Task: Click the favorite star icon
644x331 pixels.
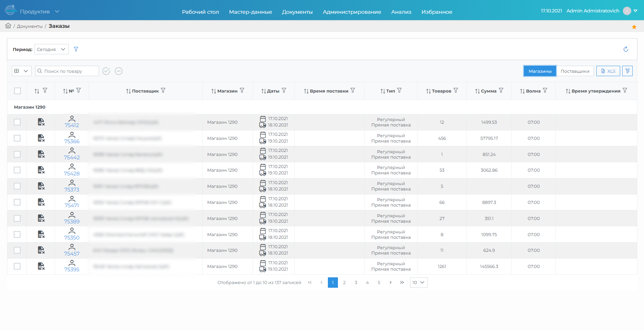Action: (634, 27)
